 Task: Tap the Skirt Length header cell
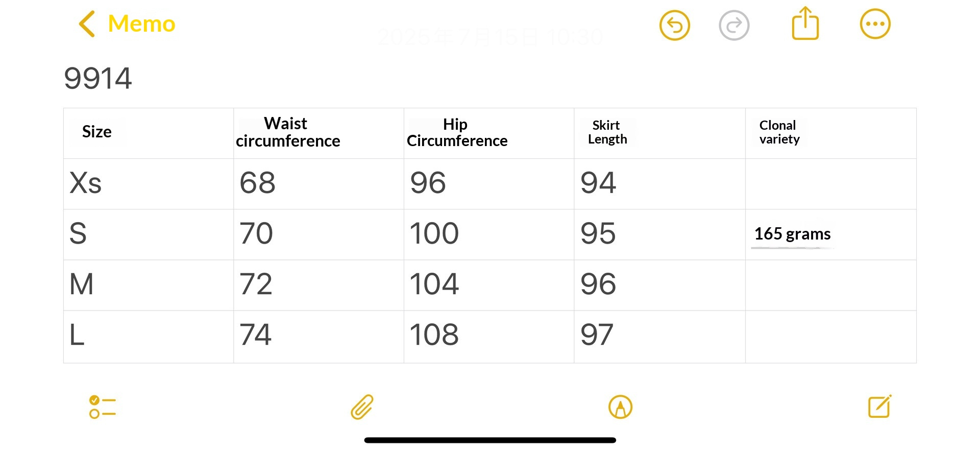(x=607, y=132)
